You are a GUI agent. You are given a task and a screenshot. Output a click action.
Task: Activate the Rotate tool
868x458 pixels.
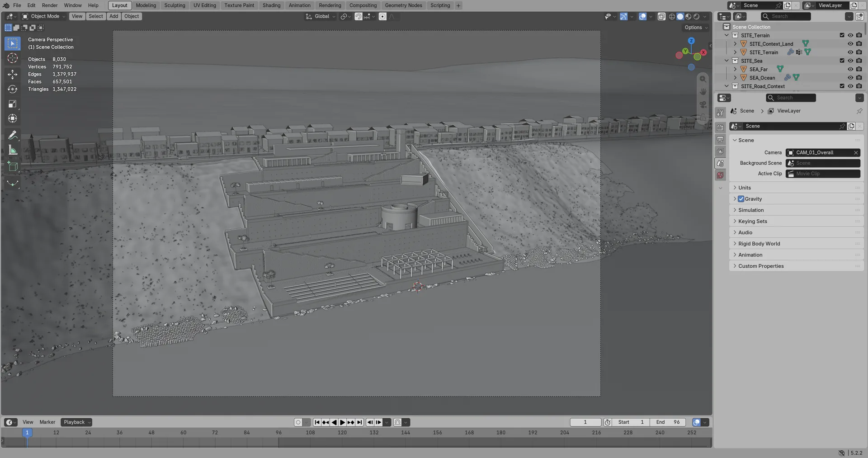[x=13, y=89]
